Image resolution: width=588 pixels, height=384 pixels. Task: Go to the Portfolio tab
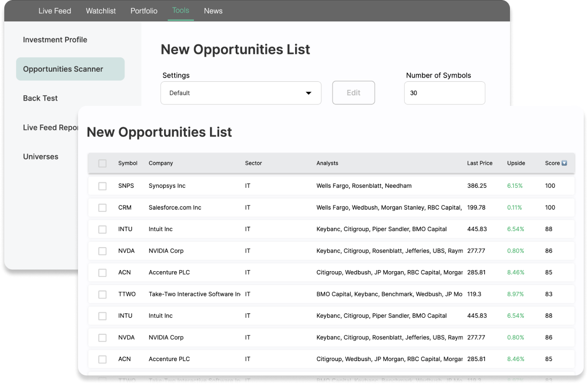pos(144,11)
